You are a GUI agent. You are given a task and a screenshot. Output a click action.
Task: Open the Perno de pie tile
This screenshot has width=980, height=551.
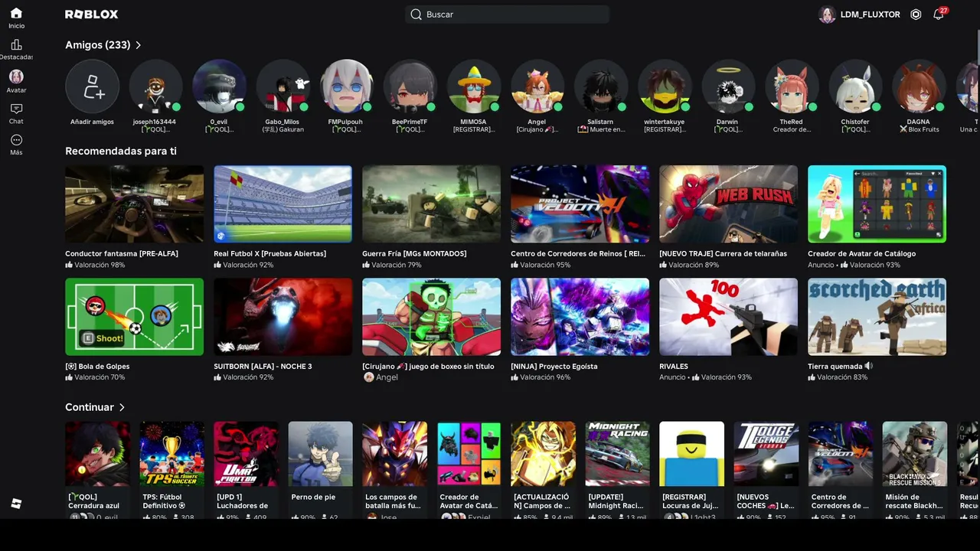[320, 470]
